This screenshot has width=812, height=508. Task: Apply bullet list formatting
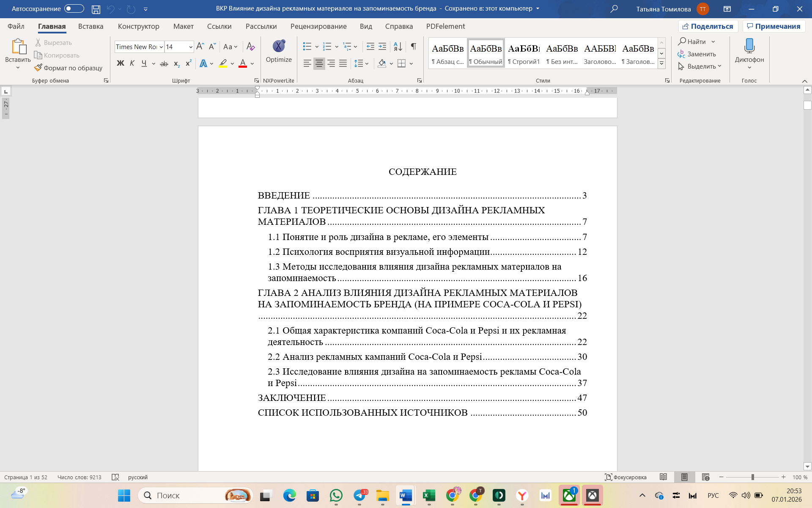click(307, 46)
